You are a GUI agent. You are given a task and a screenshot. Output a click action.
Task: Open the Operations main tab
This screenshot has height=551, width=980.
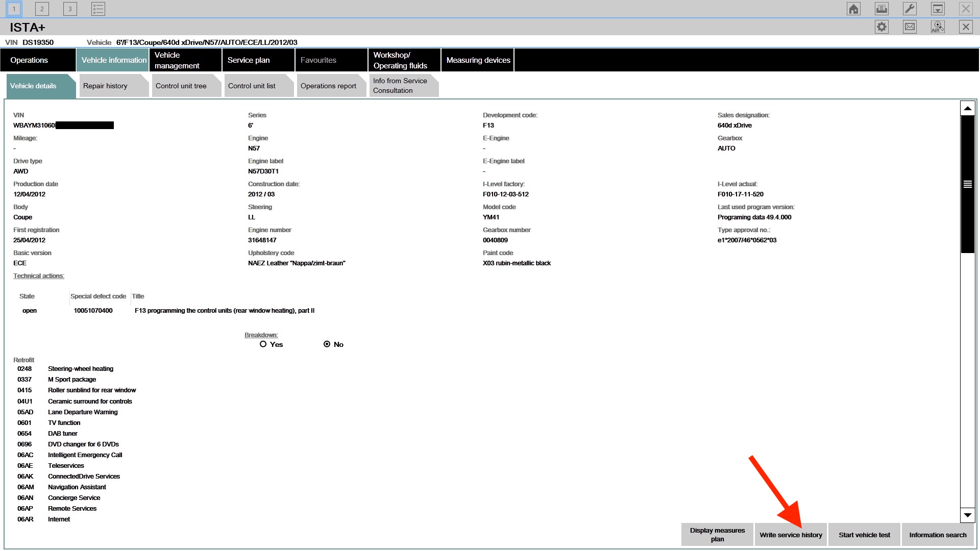(x=38, y=60)
